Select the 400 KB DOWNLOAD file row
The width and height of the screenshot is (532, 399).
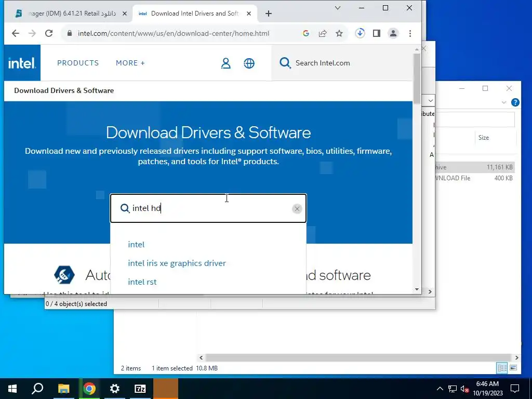475,178
